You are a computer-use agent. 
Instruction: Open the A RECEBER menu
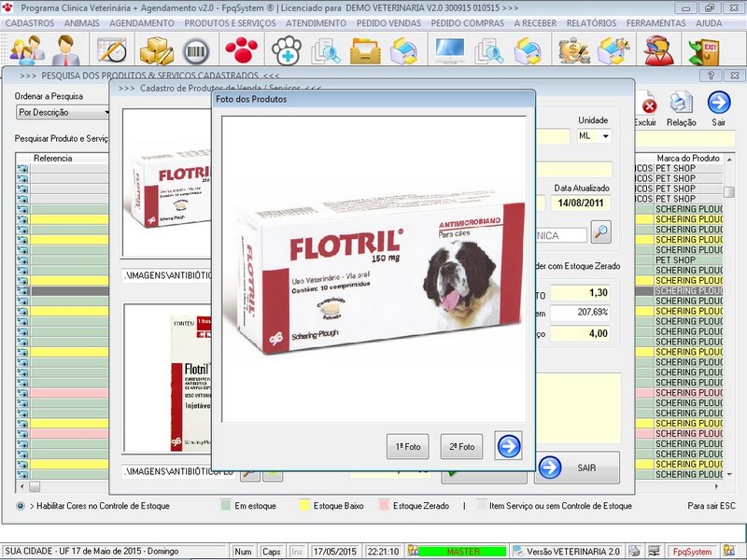(535, 22)
